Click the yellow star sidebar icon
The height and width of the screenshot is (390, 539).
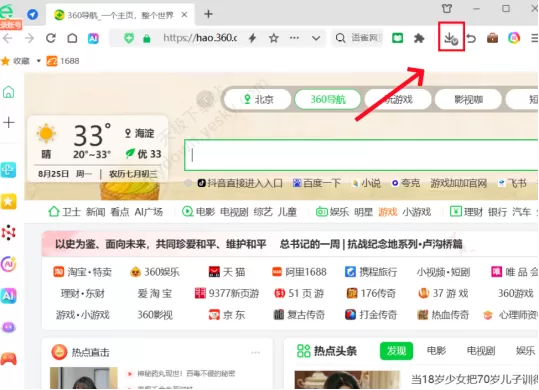tap(9, 201)
